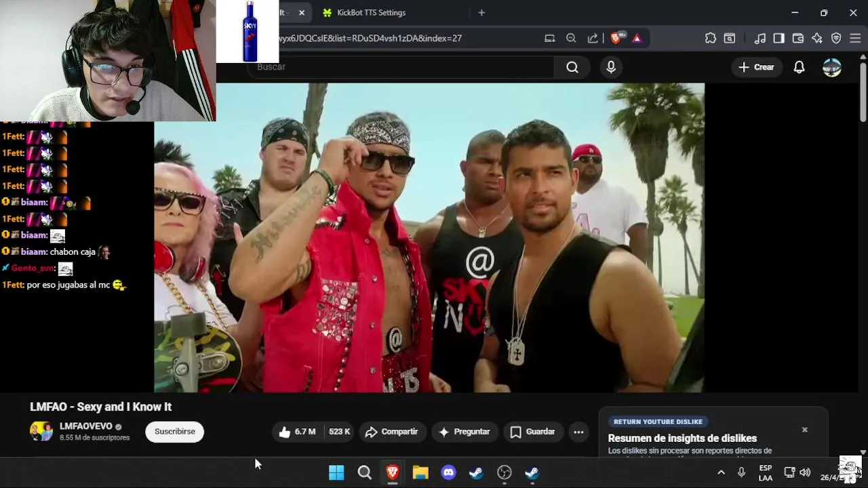
Task: Click the page vertical scrollbar
Action: click(863, 91)
